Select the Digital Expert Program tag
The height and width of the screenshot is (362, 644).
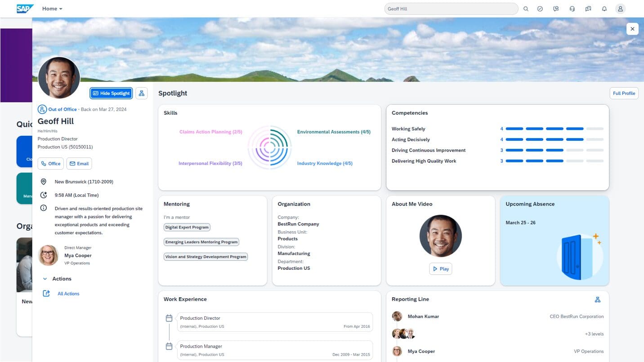click(187, 227)
